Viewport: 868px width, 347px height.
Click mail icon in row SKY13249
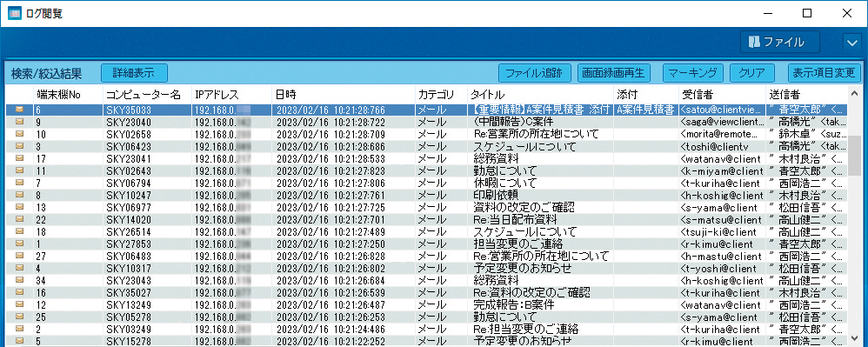(x=19, y=304)
